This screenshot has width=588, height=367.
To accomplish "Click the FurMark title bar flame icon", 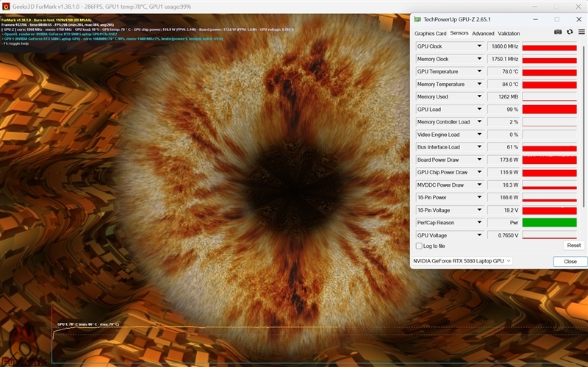I will coord(6,7).
